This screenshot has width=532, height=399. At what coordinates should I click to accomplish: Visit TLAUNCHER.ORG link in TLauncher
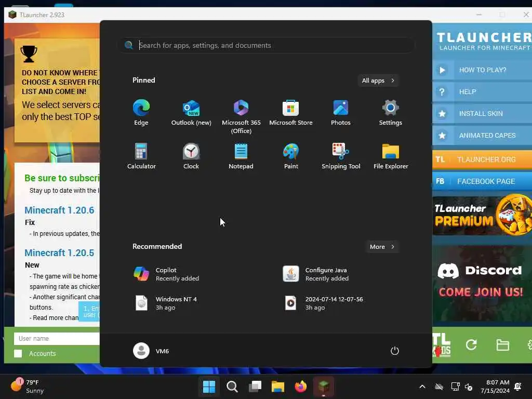(x=482, y=159)
